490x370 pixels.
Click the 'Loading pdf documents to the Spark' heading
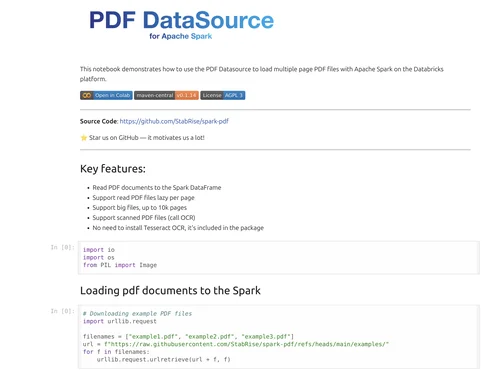click(x=170, y=291)
